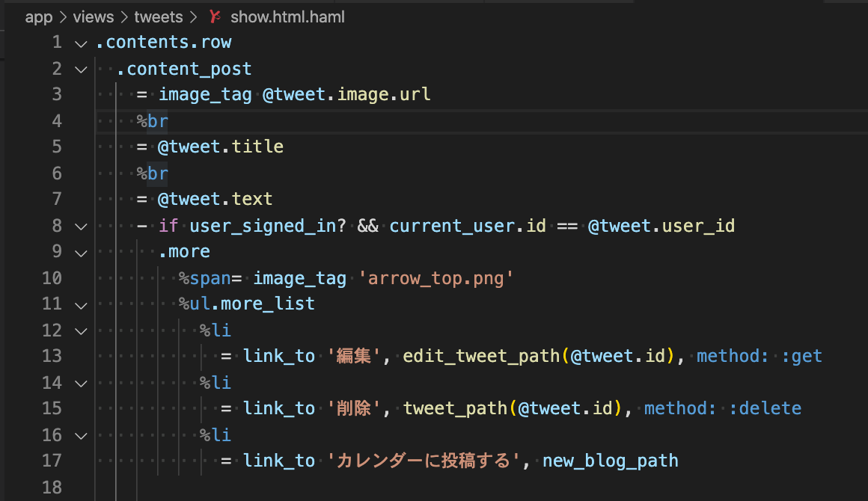
Task: Click the 'カレンダーに投稿する' string
Action: [x=424, y=461]
